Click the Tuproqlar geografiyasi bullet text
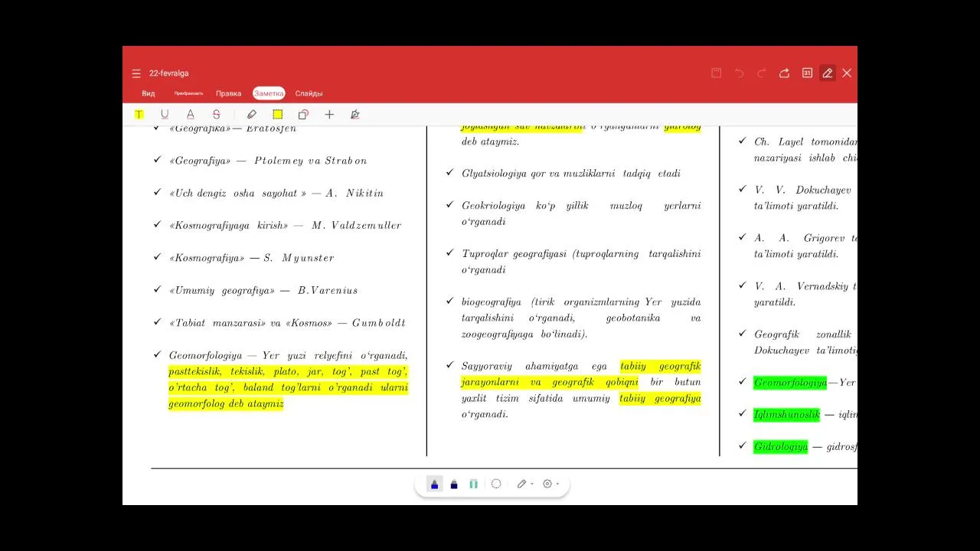980x551 pixels. click(x=581, y=262)
